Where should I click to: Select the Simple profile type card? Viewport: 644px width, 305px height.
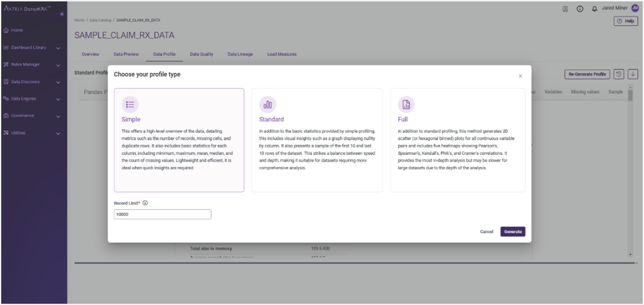179,140
